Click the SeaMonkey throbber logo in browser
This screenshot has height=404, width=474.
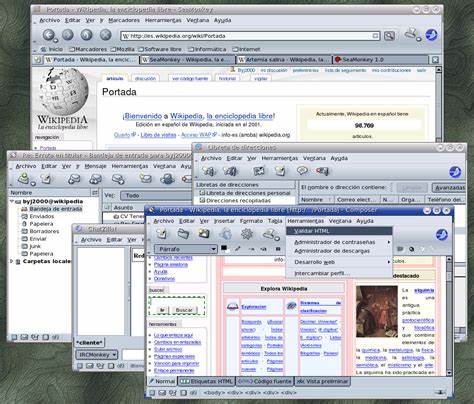coord(431,35)
